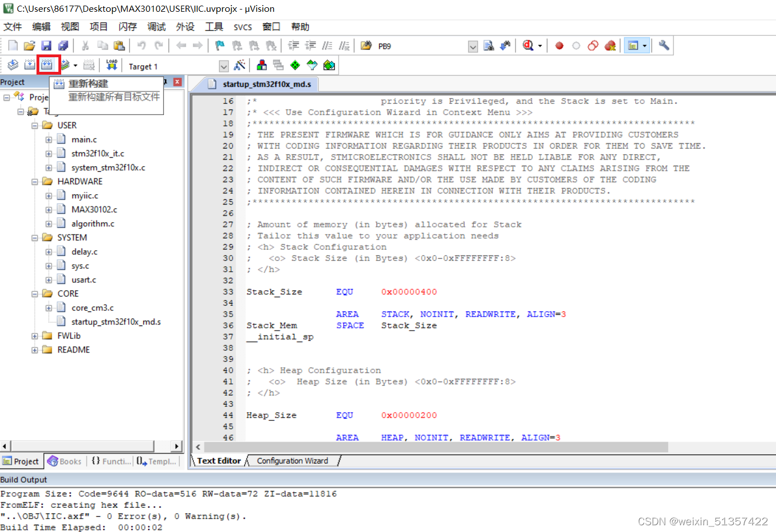This screenshot has width=776, height=532.
Task: Start the debug session icon
Action: [528, 45]
